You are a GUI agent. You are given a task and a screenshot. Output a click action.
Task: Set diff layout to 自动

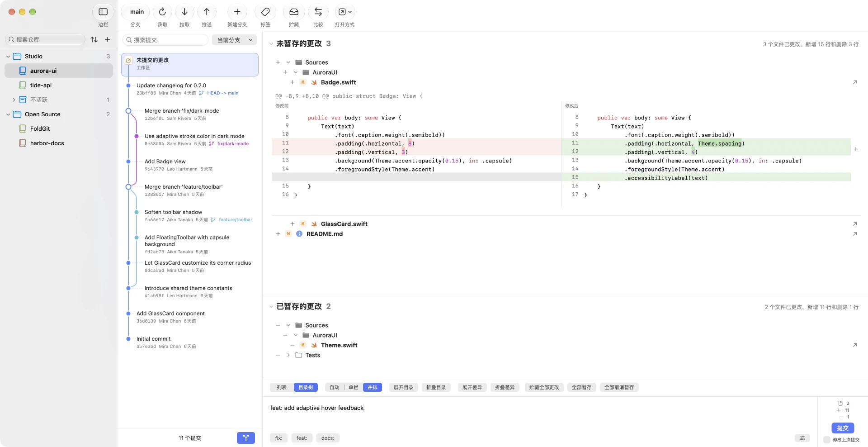(335, 387)
